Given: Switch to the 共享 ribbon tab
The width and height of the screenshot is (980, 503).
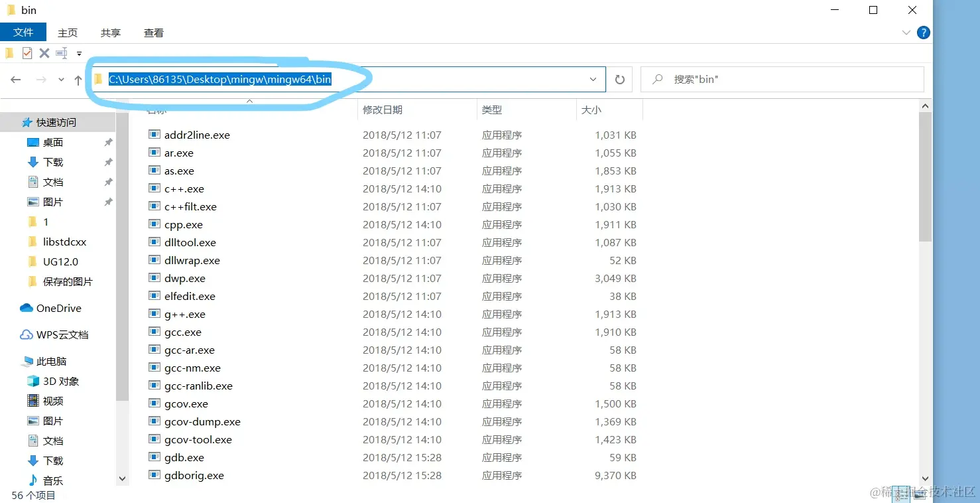Looking at the screenshot, I should tap(111, 33).
